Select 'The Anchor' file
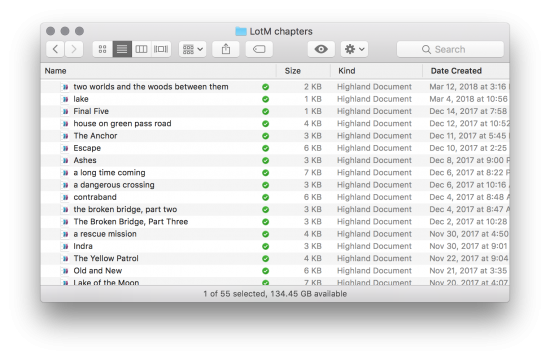Image resolution: width=550 pixels, height=360 pixels. point(275,136)
